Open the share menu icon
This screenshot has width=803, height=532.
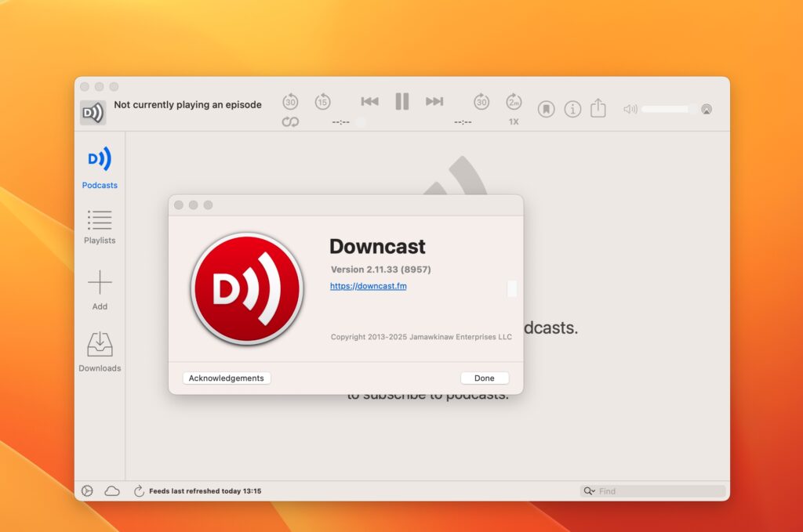598,109
